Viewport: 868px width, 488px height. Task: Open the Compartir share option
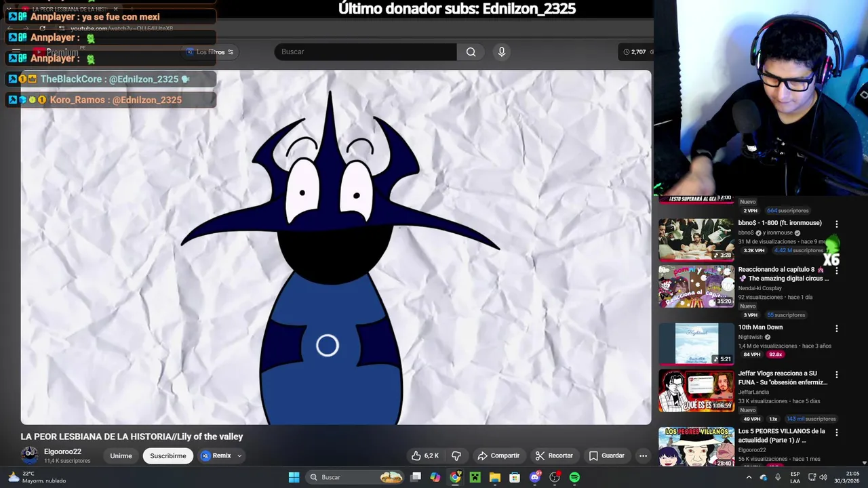tap(498, 455)
